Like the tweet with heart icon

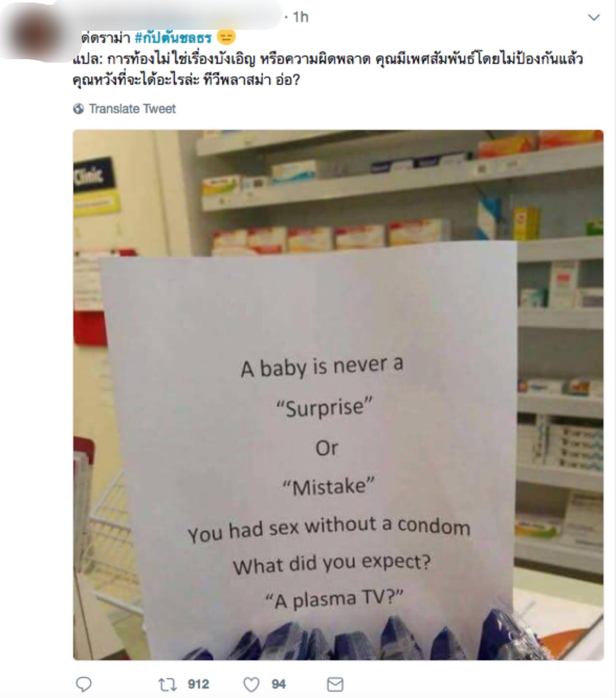pos(251,684)
